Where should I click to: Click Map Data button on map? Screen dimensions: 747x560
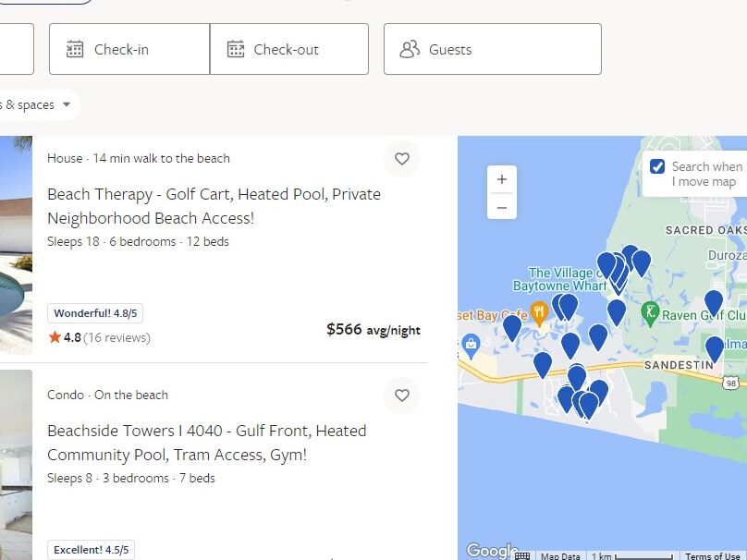tap(560, 555)
